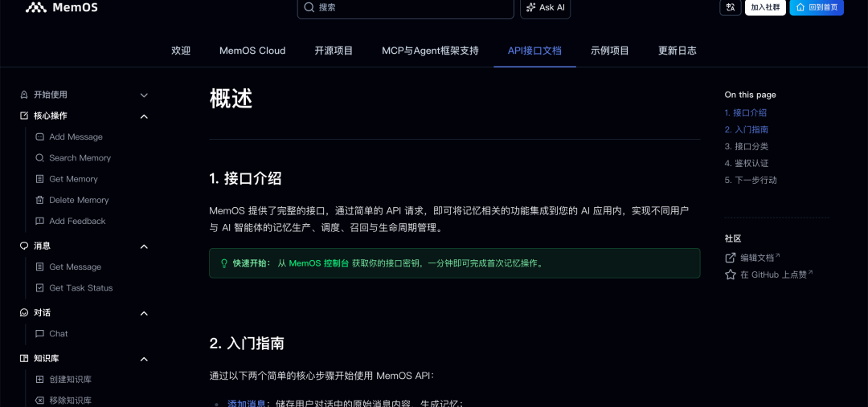Click the Get Task Status check icon
This screenshot has height=407, width=868.
pos(39,287)
